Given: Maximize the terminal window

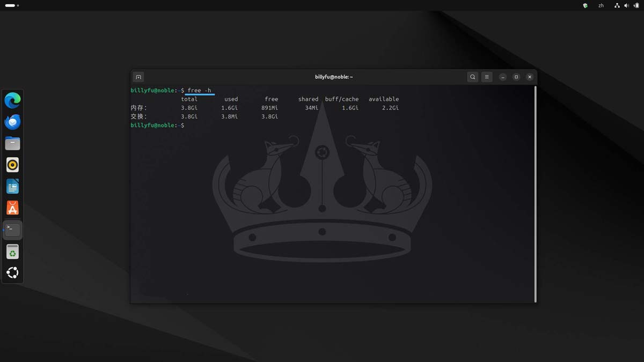Looking at the screenshot, I should point(516,77).
